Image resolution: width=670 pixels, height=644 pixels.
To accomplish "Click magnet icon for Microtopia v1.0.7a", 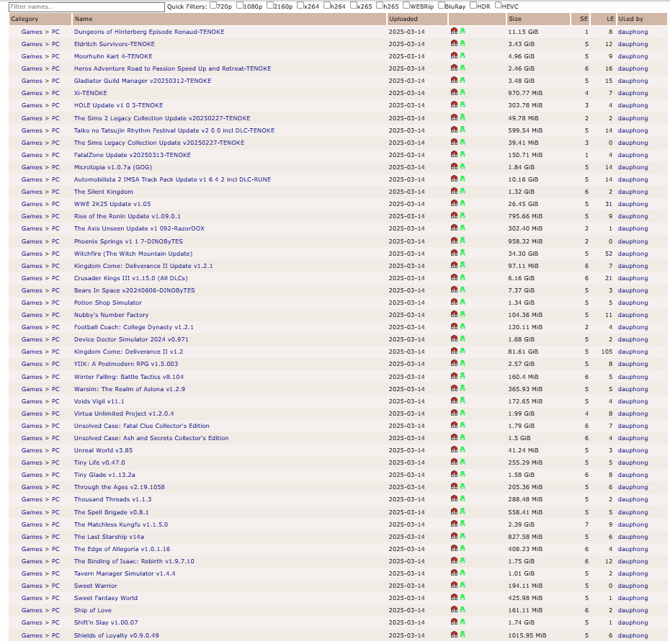I will click(454, 166).
